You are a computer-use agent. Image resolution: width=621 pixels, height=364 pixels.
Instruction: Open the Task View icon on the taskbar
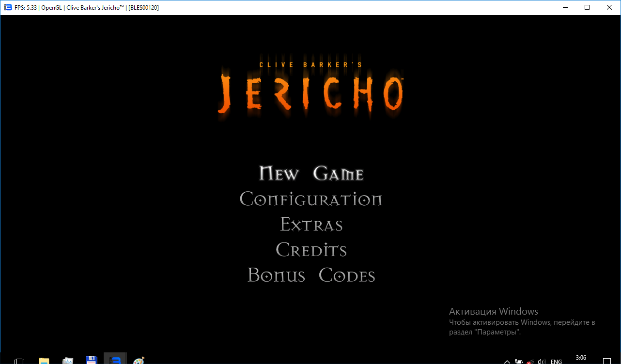[x=19, y=361]
